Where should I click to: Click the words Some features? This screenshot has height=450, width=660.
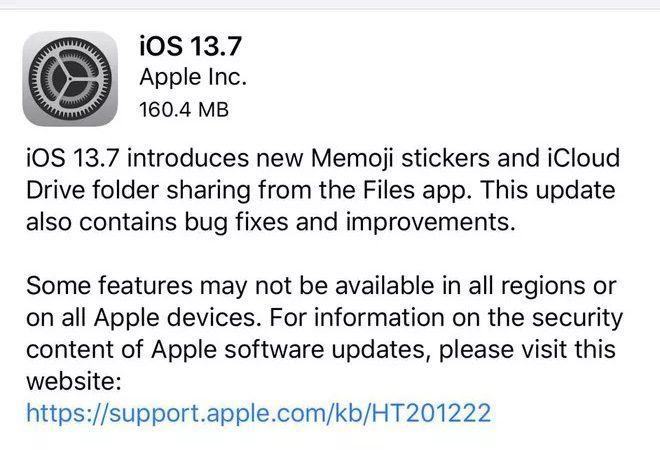tap(109, 286)
